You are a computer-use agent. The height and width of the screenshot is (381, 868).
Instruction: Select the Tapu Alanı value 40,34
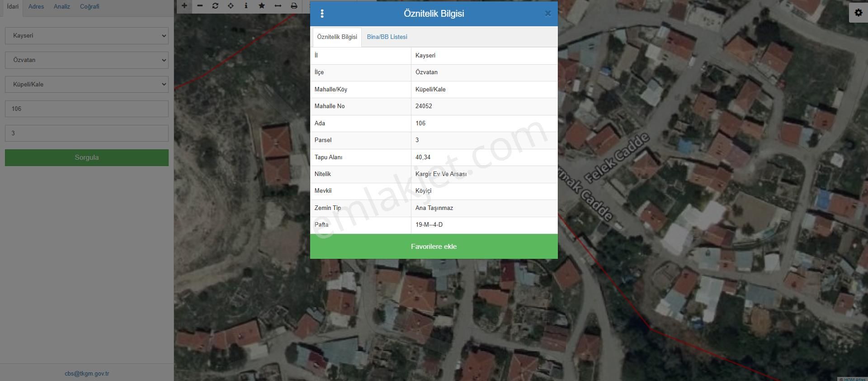tap(423, 157)
